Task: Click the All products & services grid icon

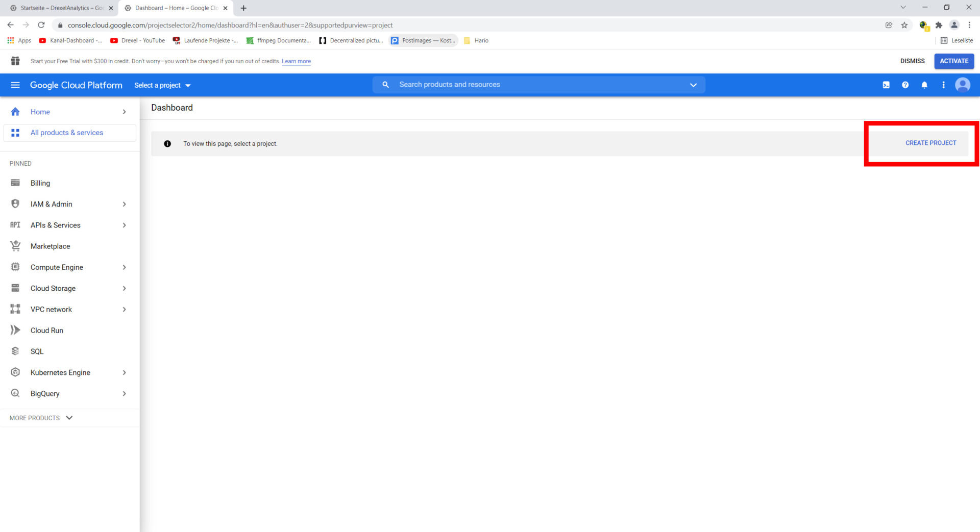Action: click(x=15, y=133)
